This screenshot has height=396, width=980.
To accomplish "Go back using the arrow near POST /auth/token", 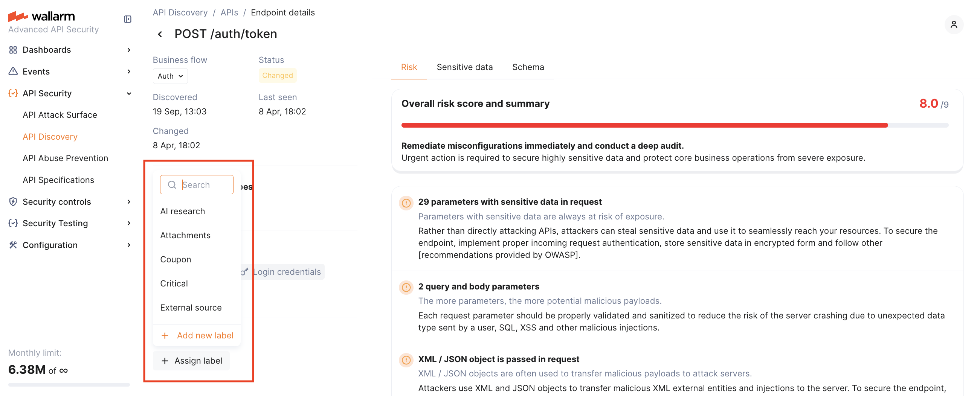I will (x=160, y=34).
